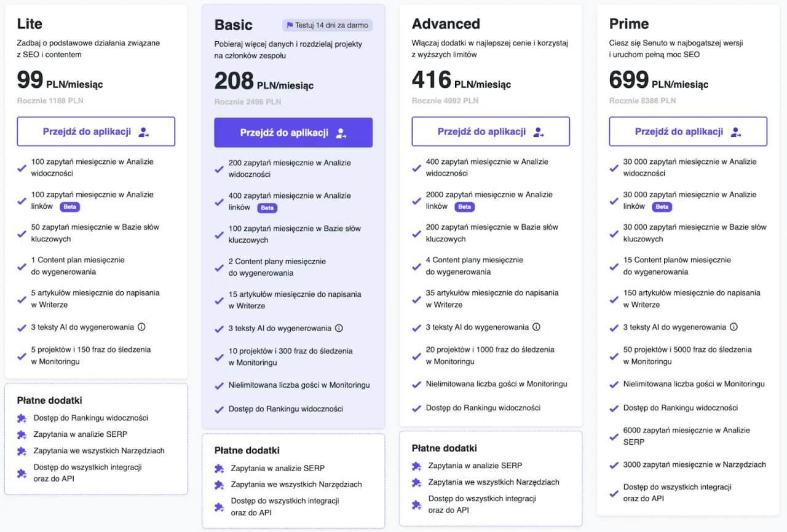The height and width of the screenshot is (532, 787).
Task: Click the puzzle icon next to Dostęp do Rankingu widoczności
Action: coord(20,418)
